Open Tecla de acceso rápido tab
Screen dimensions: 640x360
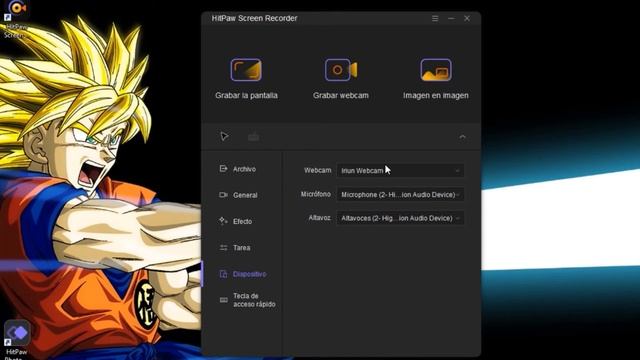click(248, 300)
